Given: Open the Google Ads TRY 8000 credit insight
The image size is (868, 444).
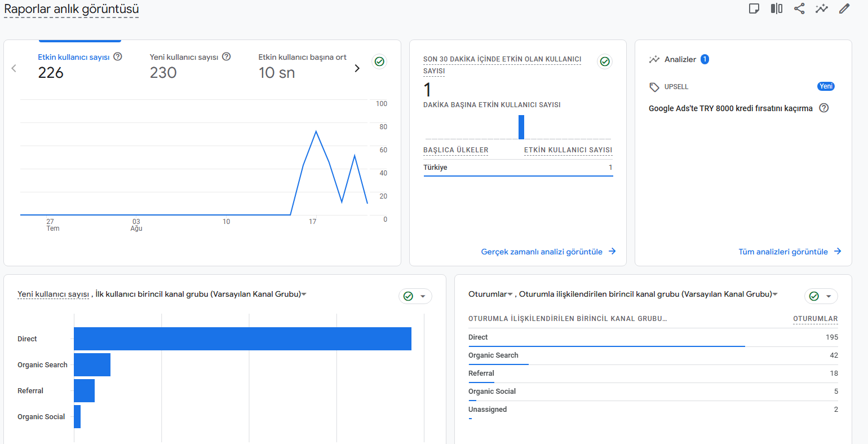Looking at the screenshot, I should click(730, 108).
